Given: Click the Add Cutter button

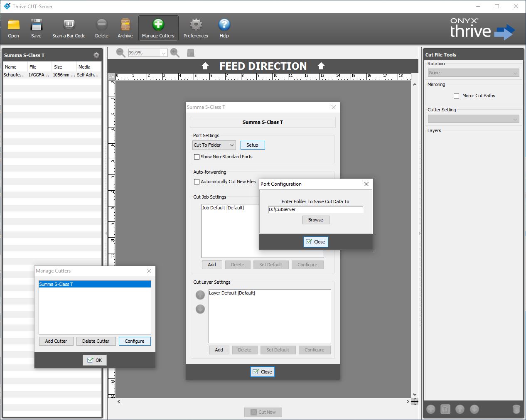Looking at the screenshot, I should point(56,341).
